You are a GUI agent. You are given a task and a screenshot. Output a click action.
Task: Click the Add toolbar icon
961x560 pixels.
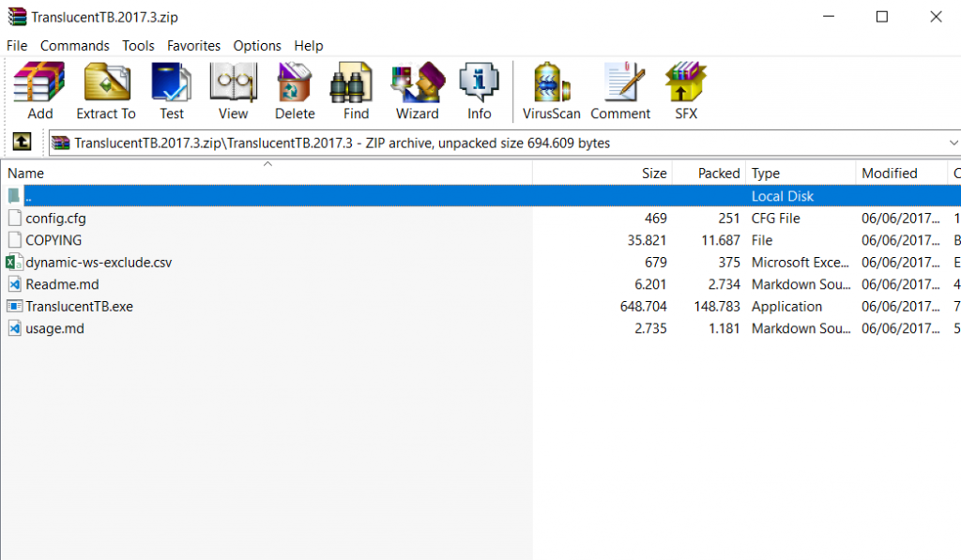(39, 82)
